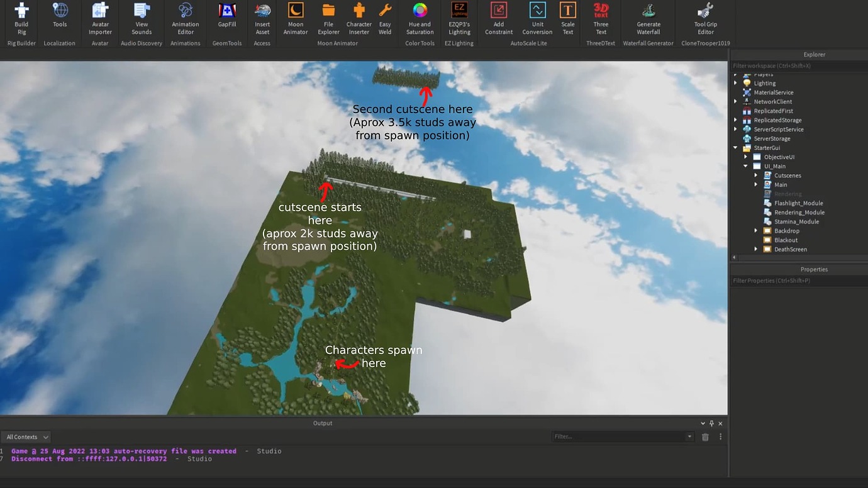Open the Localization Tools plugin

[60, 15]
